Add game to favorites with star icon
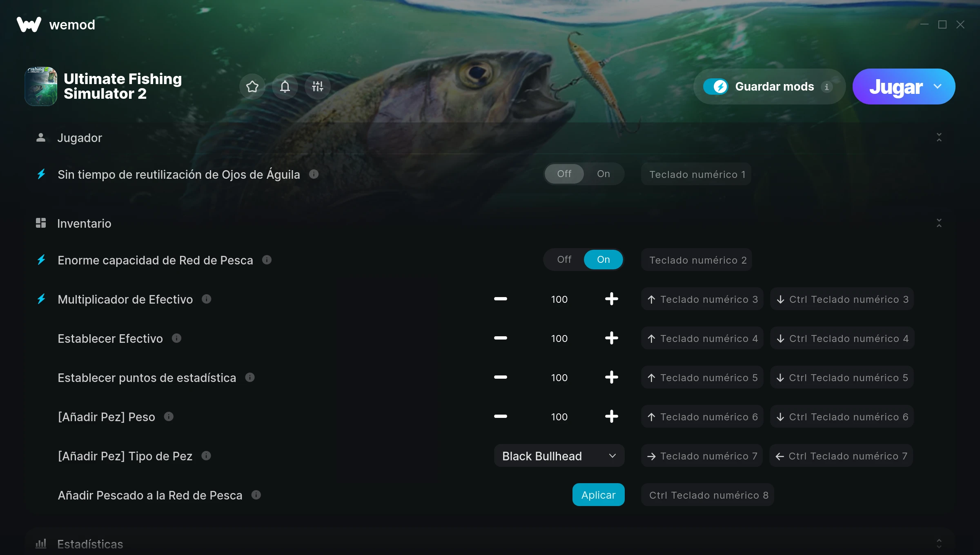 click(x=252, y=87)
